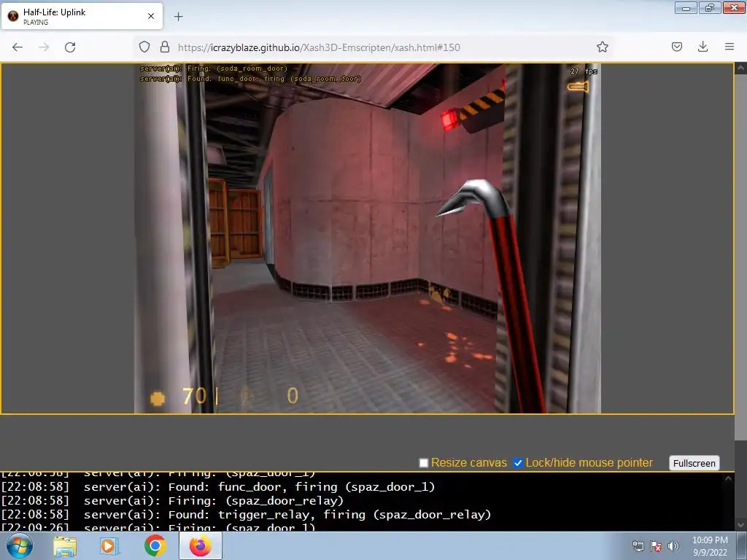747x560 pixels.
Task: Open the Downloads panel
Action: (703, 47)
